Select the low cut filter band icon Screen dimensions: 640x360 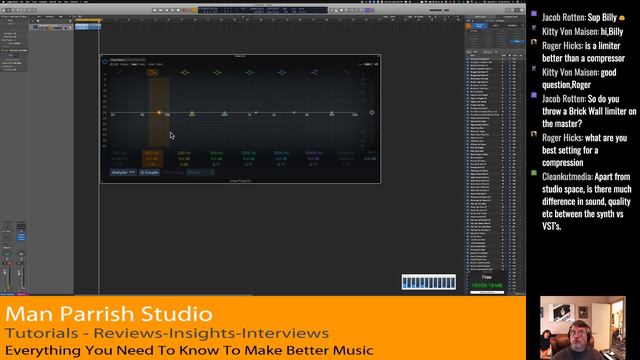point(120,72)
